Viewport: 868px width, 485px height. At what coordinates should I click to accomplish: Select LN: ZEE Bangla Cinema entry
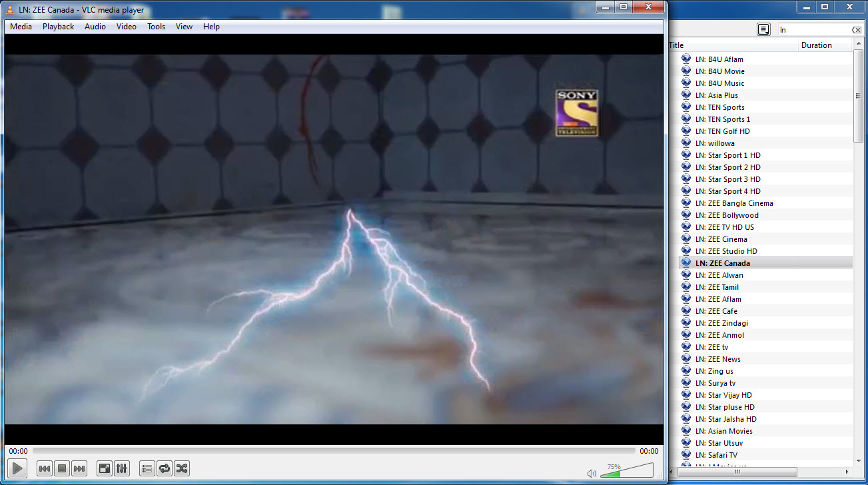point(734,203)
